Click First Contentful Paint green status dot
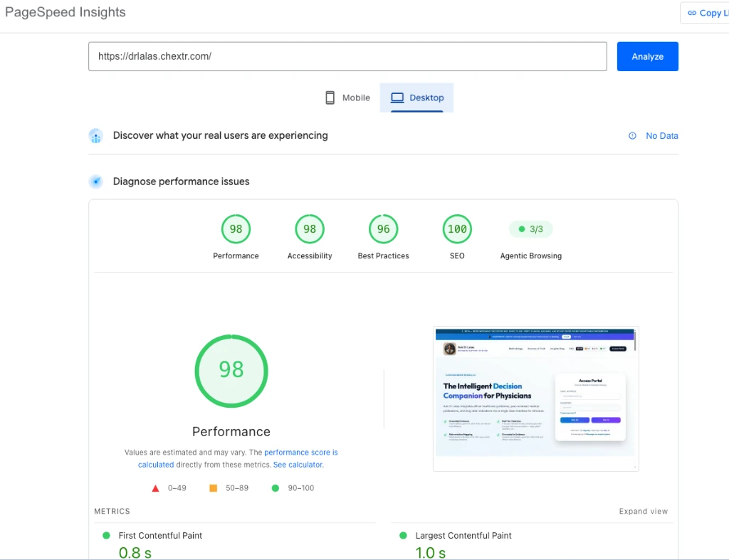The image size is (729, 560). [107, 535]
